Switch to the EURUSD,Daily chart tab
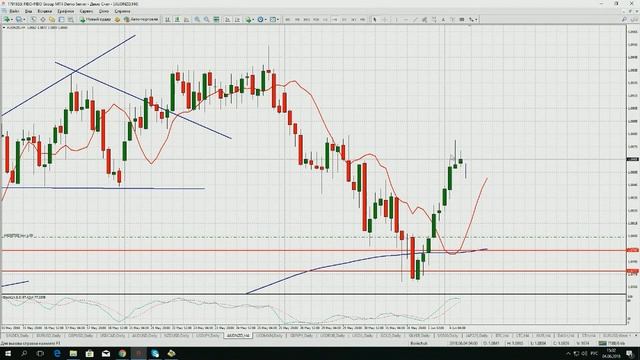The height and width of the screenshot is (360, 640). (49, 336)
